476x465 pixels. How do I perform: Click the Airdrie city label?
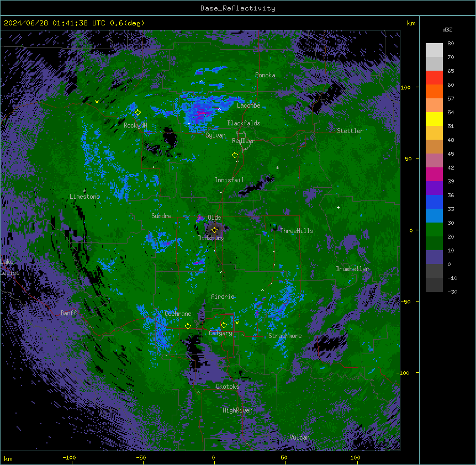pos(223,297)
